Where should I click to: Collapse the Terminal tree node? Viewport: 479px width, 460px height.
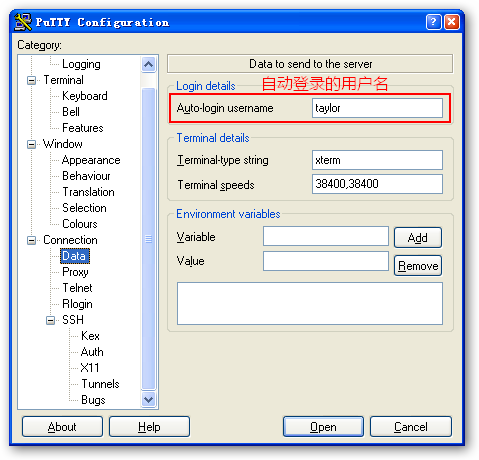(31, 80)
